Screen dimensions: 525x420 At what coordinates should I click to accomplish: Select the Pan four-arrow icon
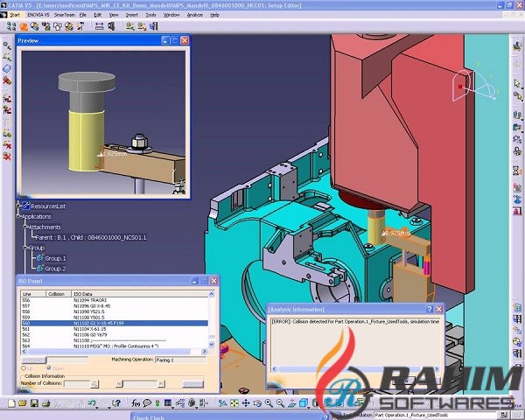[245, 402]
